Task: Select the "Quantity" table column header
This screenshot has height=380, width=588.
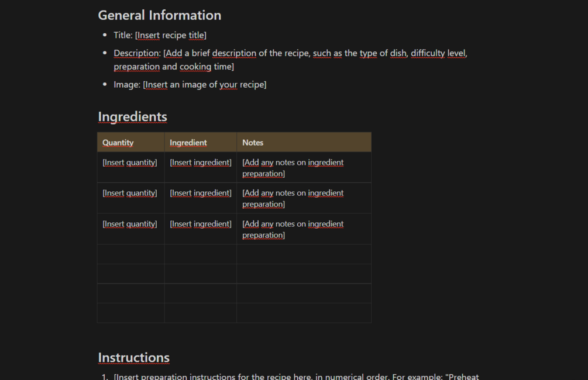Action: pyautogui.click(x=118, y=143)
